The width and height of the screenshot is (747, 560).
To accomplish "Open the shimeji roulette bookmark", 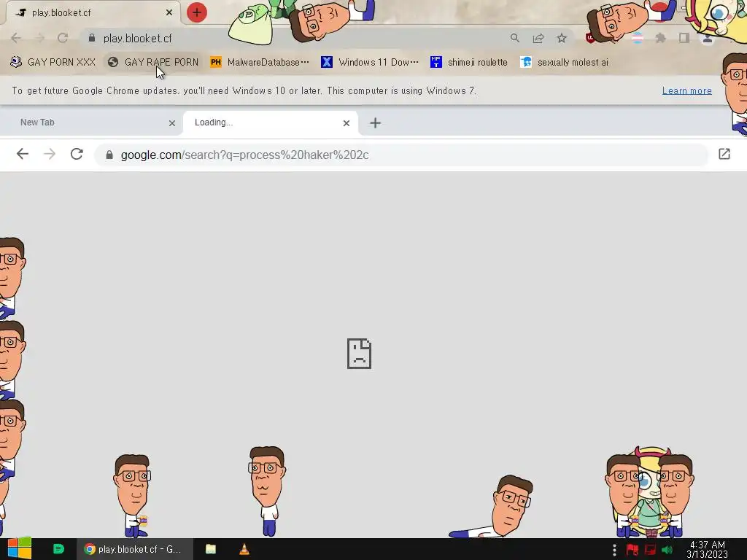I will pos(469,63).
